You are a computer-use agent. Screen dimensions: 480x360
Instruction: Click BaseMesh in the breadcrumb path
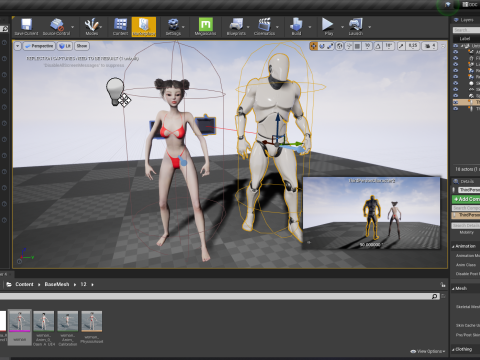[x=57, y=284]
